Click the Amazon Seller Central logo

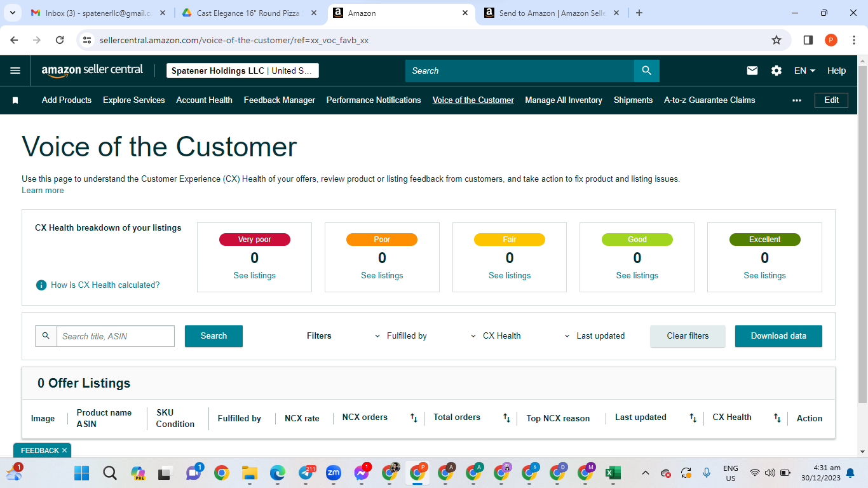93,71
